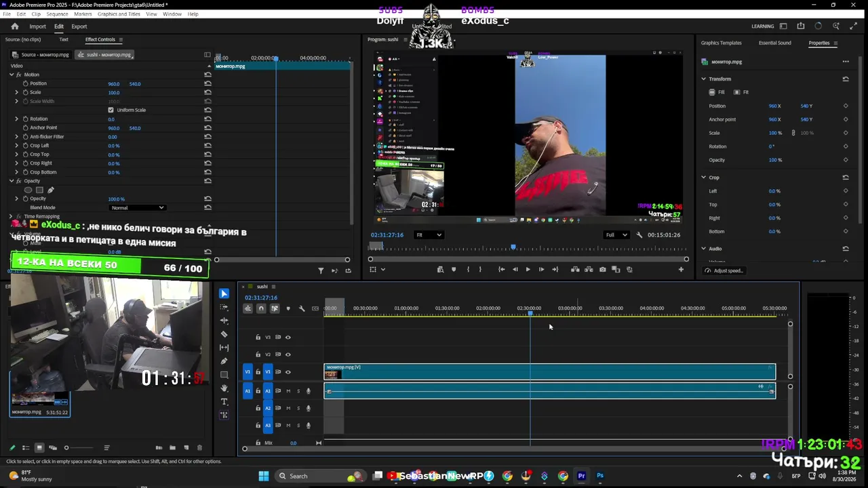Open the Sequence menu
Screen dimensions: 868x488
[57, 14]
